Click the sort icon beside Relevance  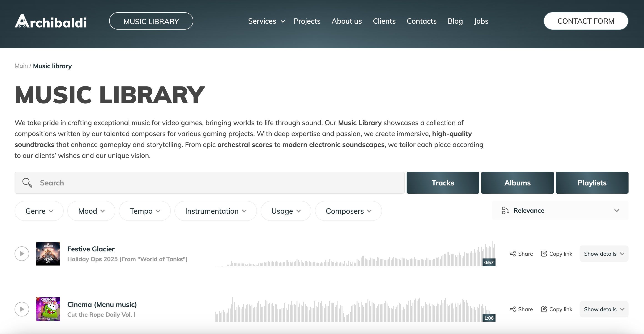tap(505, 211)
